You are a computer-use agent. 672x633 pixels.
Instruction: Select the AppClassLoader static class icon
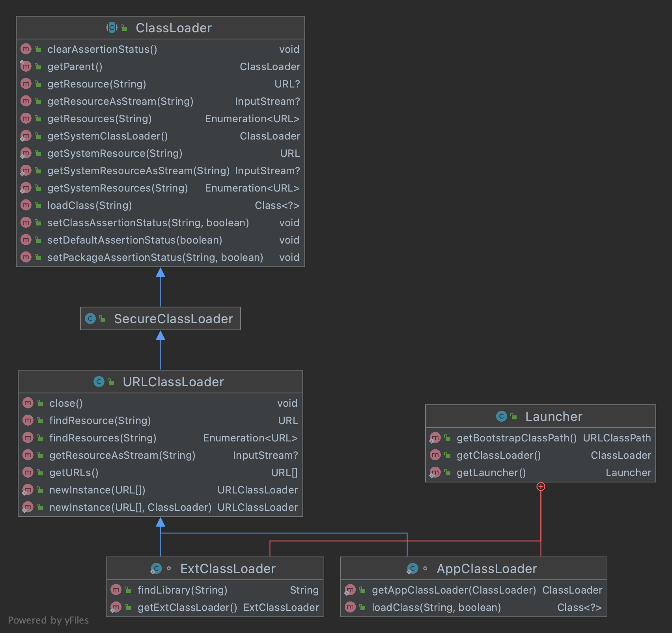point(413,568)
